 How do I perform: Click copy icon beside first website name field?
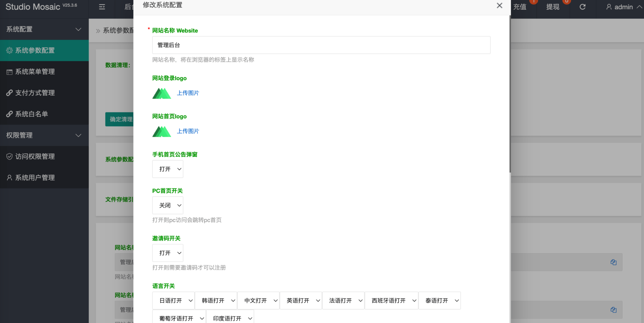tap(613, 262)
